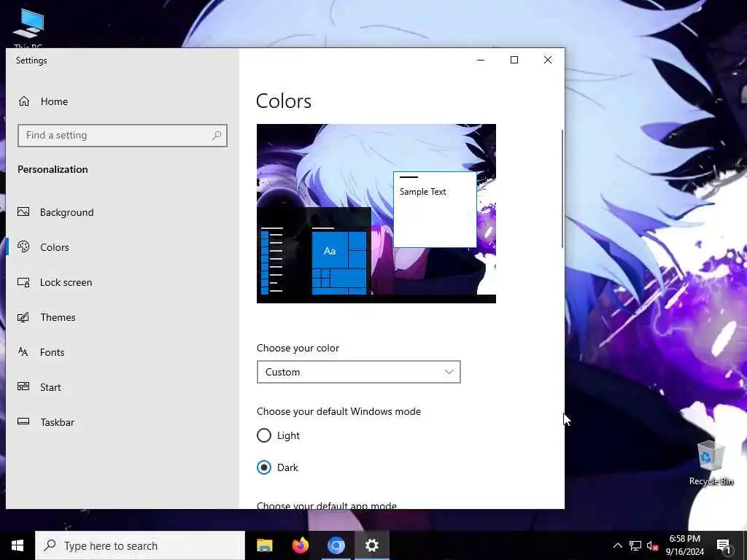
Task: Click the Colors preview image
Action: coord(376,214)
